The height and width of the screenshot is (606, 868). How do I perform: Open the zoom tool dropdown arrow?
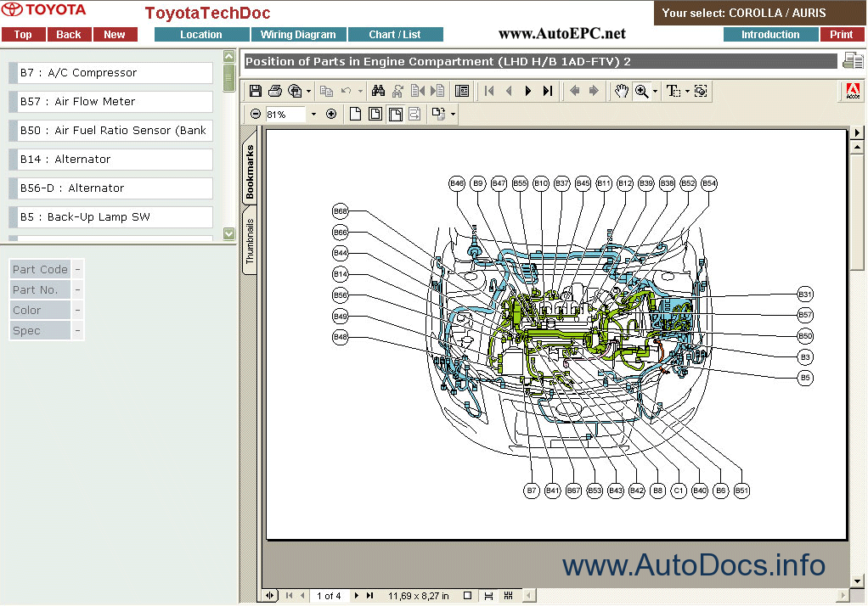coord(656,92)
